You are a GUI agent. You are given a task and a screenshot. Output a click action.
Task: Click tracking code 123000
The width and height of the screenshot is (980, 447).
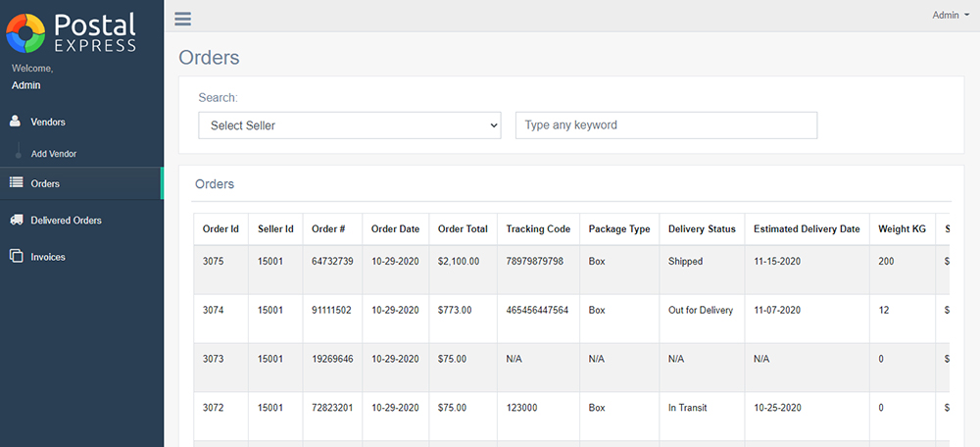tap(520, 408)
